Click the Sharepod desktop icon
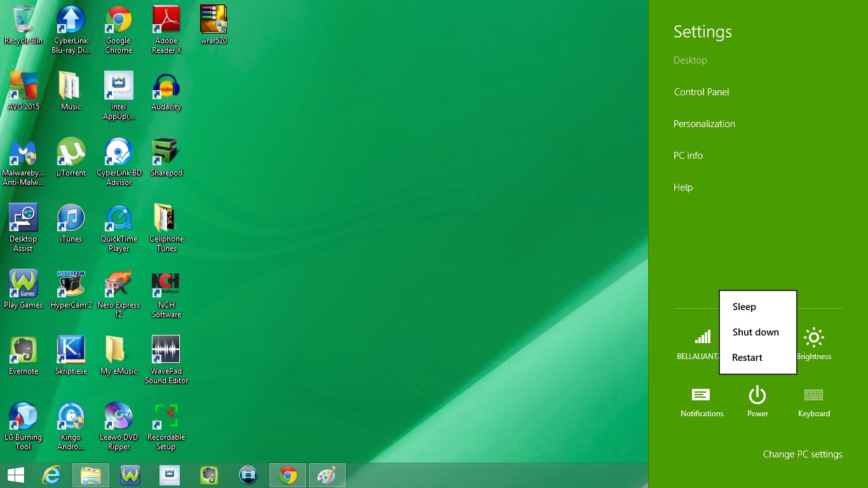This screenshot has height=488, width=868. click(x=166, y=157)
